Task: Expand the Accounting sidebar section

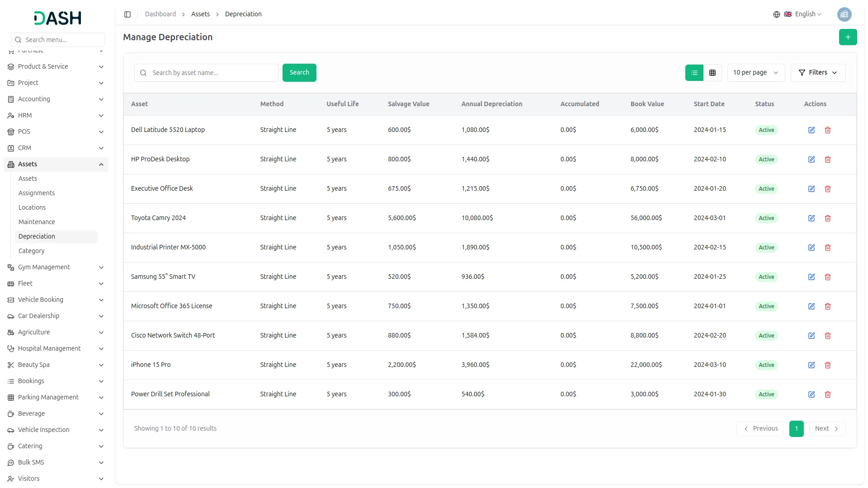Action: tap(34, 99)
